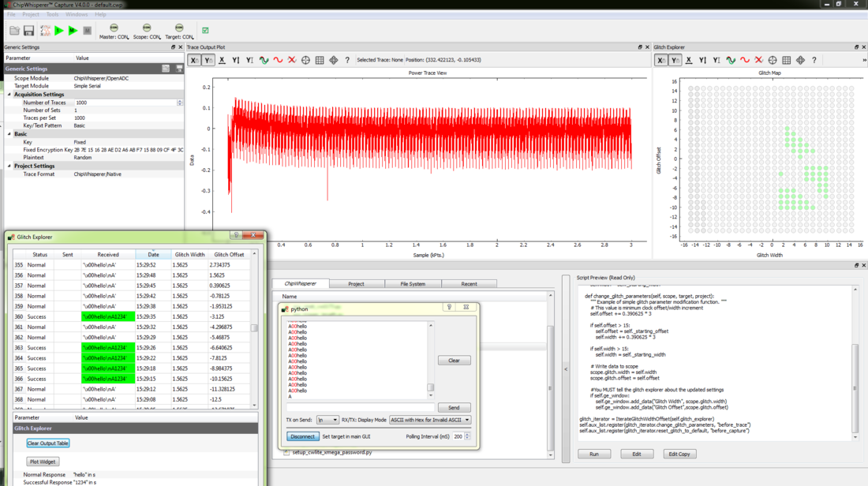Open the RX/TX Display Mode dropdown
The width and height of the screenshot is (868, 486).
click(429, 420)
